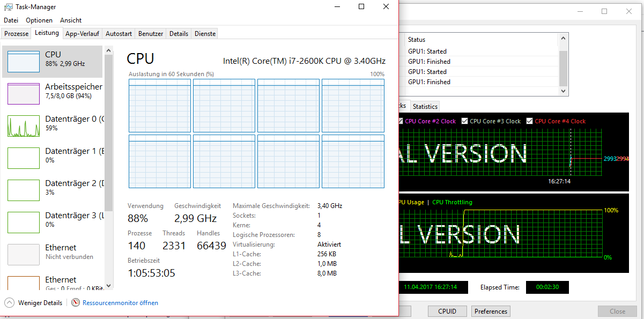Click sidebar scrollbar down arrow
Viewport: 644px width, 319px height.
108,286
